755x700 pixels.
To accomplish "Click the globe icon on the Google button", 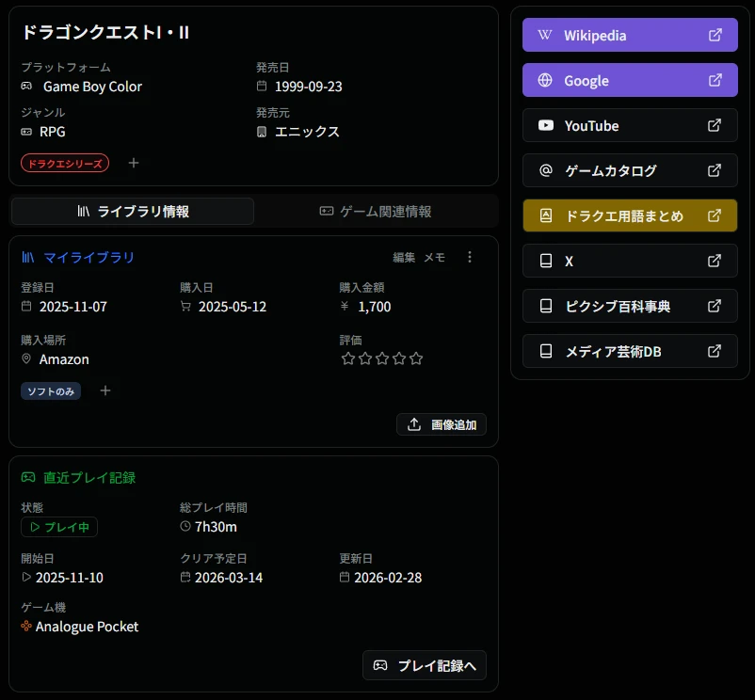I will coord(543,80).
